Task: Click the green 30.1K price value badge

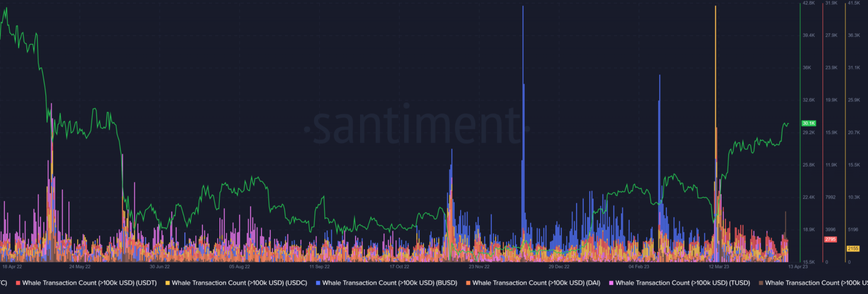Action: click(x=808, y=123)
